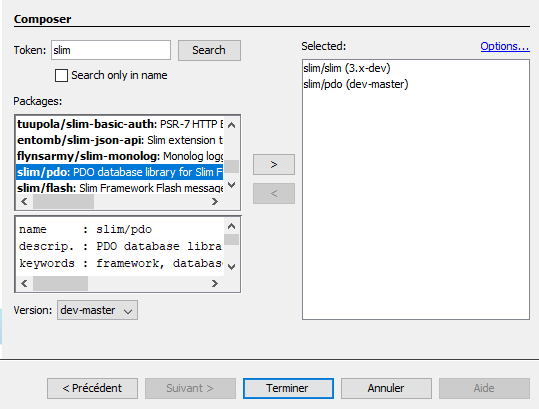Click Packages list scroll left arrow
This screenshot has width=539, height=409.
[24, 201]
